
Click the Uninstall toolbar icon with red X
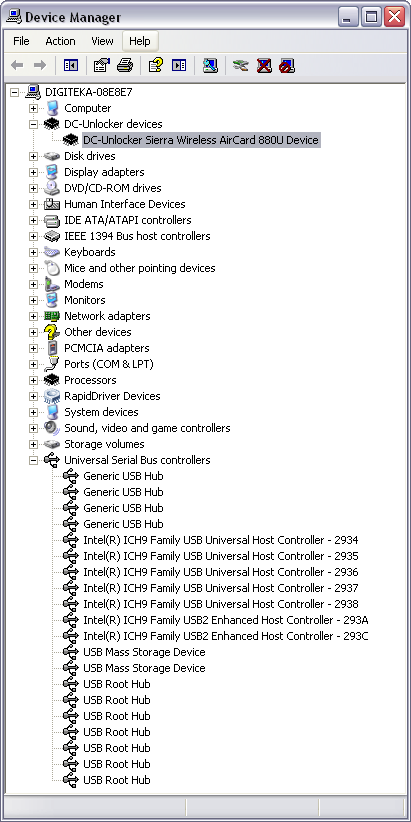click(264, 66)
